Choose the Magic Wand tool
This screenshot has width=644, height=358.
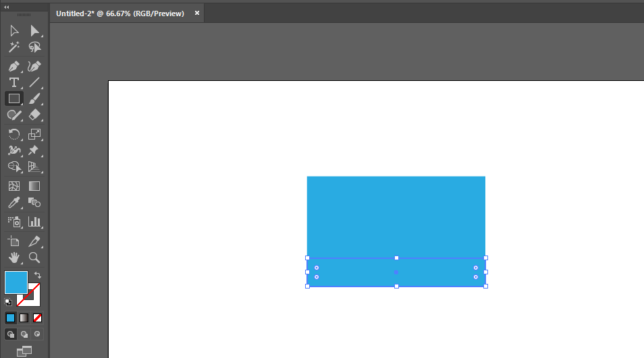click(14, 48)
